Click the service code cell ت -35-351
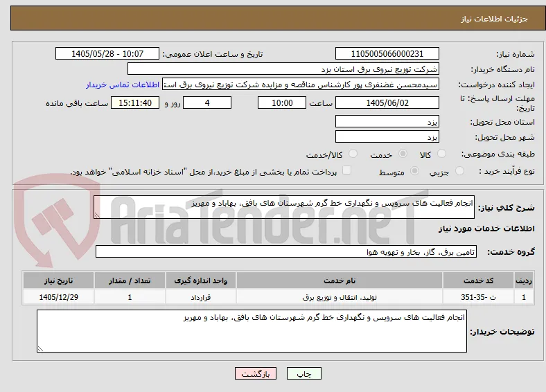Viewport: 546px width, 392px height. [479, 297]
